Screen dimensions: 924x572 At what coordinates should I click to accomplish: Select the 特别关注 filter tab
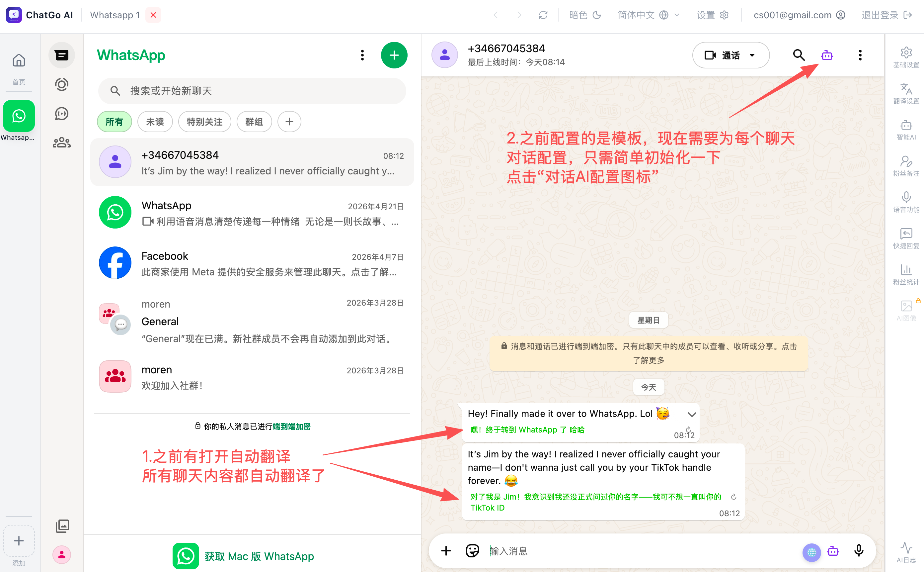click(x=204, y=122)
